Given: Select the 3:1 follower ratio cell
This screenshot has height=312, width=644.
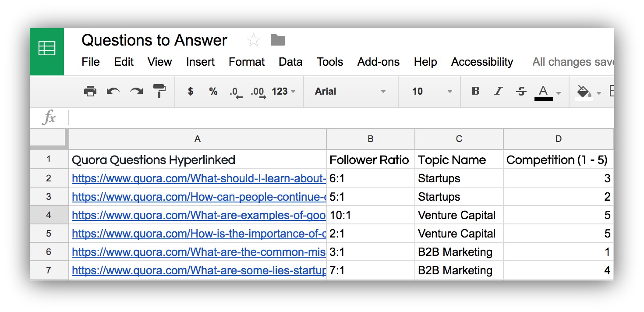Looking at the screenshot, I should tap(371, 252).
